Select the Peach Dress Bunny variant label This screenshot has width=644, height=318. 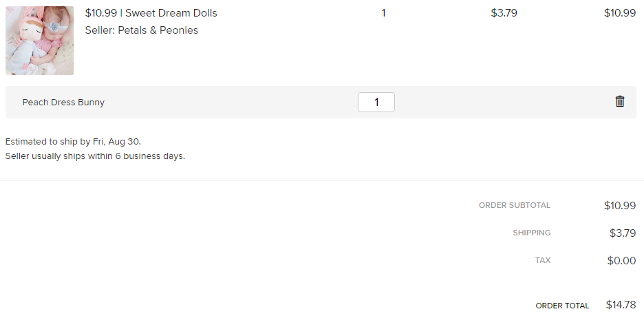63,103
